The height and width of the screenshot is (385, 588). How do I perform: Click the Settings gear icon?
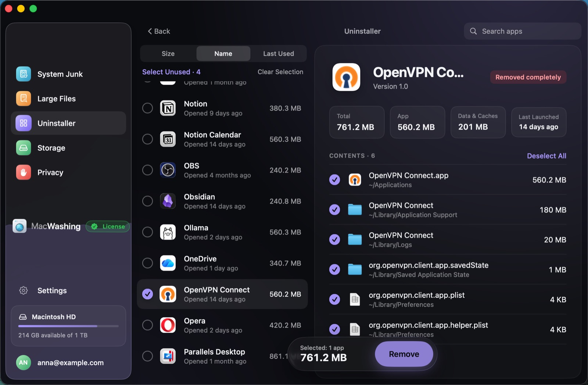[24, 290]
